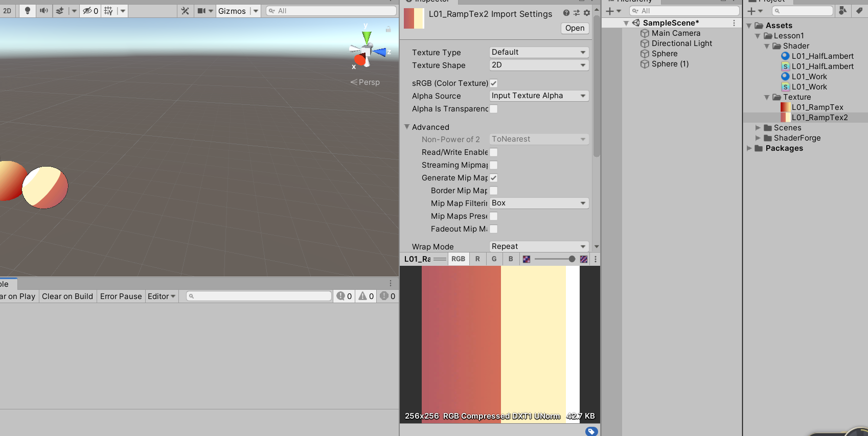Focus the Scene view search field

tap(331, 11)
